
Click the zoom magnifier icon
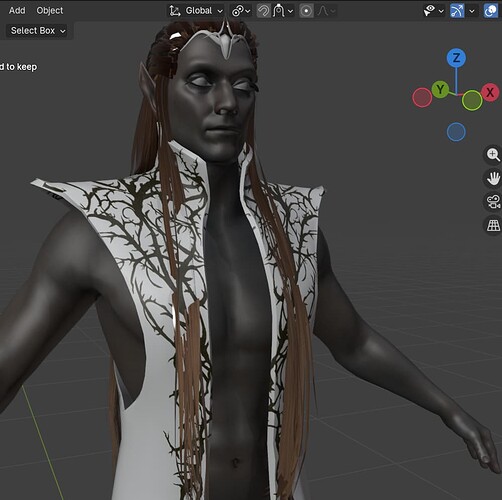[x=493, y=155]
